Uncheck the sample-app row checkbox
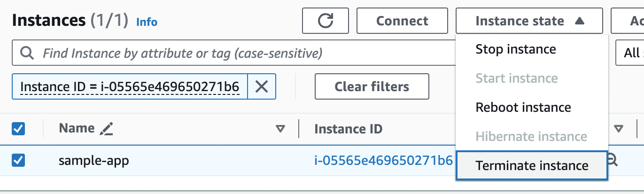This screenshot has width=644, height=194. click(x=18, y=161)
